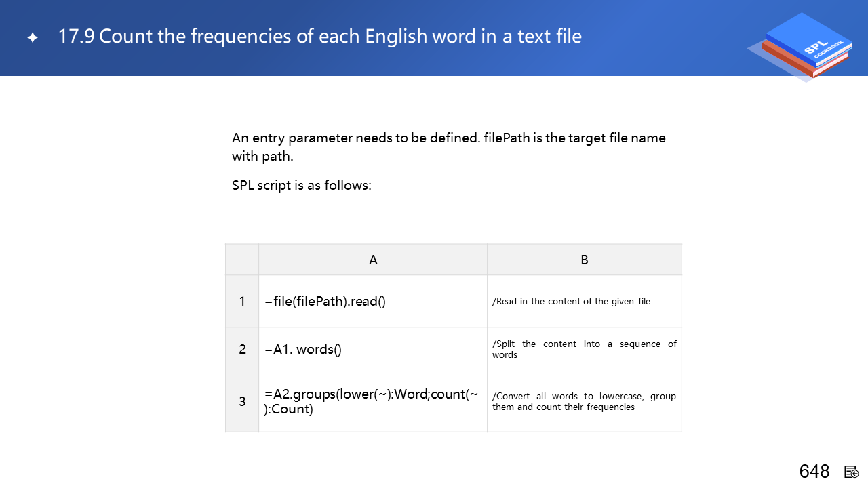
Task: Click the 'An entry parameter needs' paragraph
Action: point(448,147)
